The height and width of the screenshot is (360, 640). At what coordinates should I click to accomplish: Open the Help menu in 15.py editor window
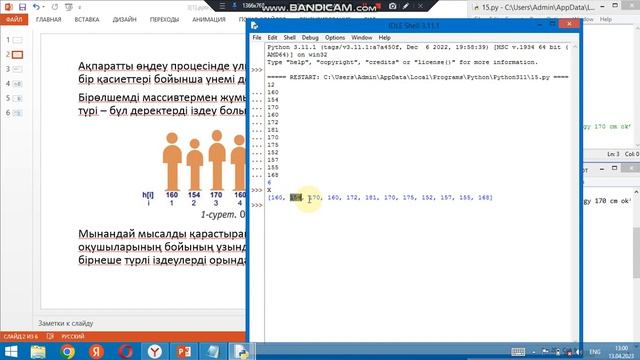[x=606, y=19]
